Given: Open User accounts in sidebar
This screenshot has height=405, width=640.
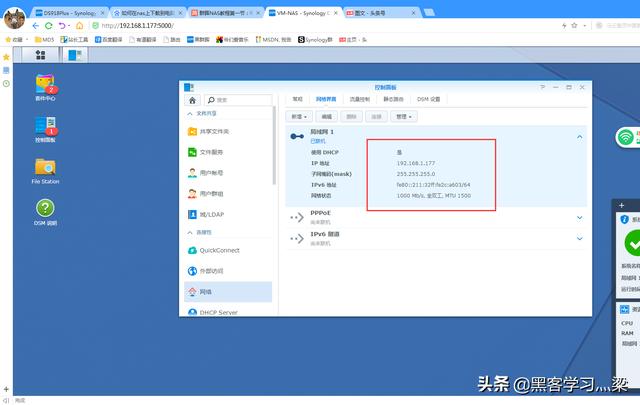Looking at the screenshot, I should (228, 173).
